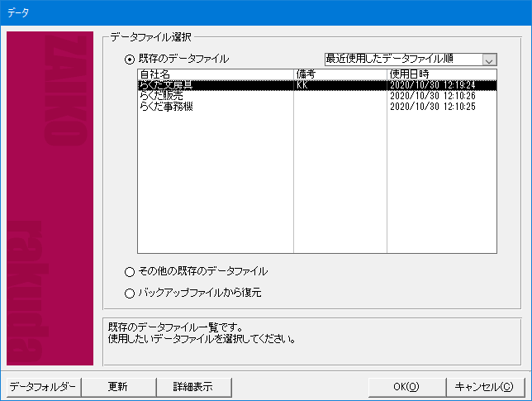Click the 備考 column header

[x=340, y=74]
